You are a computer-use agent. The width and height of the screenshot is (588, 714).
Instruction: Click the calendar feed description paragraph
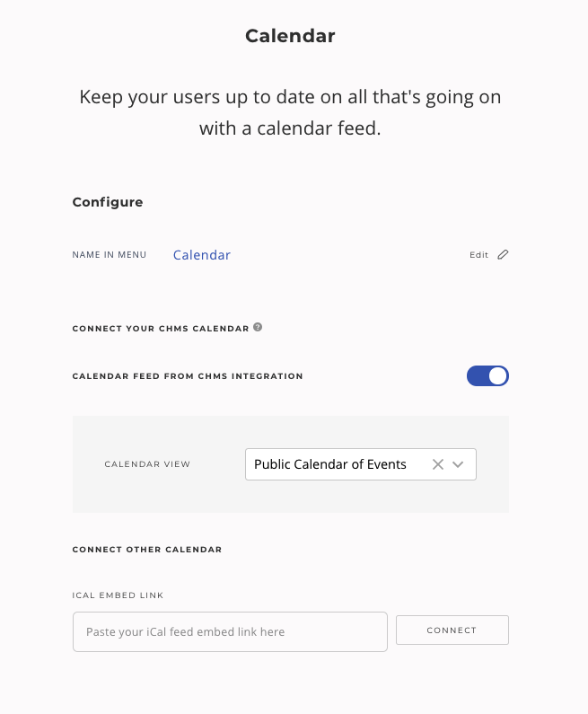[x=290, y=112]
